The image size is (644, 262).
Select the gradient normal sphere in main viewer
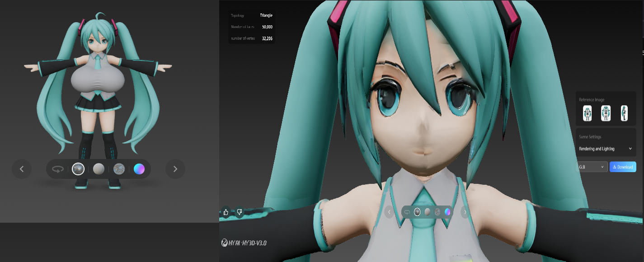(447, 211)
